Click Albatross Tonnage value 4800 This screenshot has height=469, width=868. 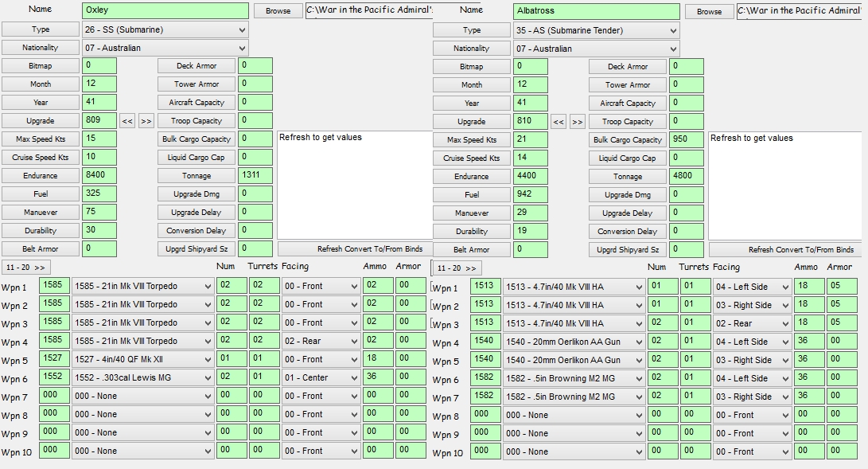[x=687, y=176]
